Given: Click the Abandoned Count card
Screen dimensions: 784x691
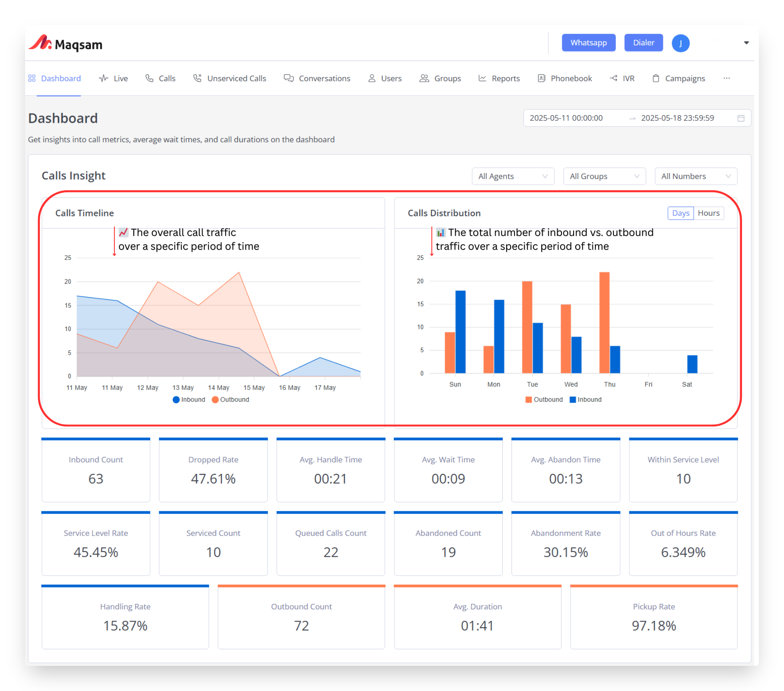Looking at the screenshot, I should point(449,543).
